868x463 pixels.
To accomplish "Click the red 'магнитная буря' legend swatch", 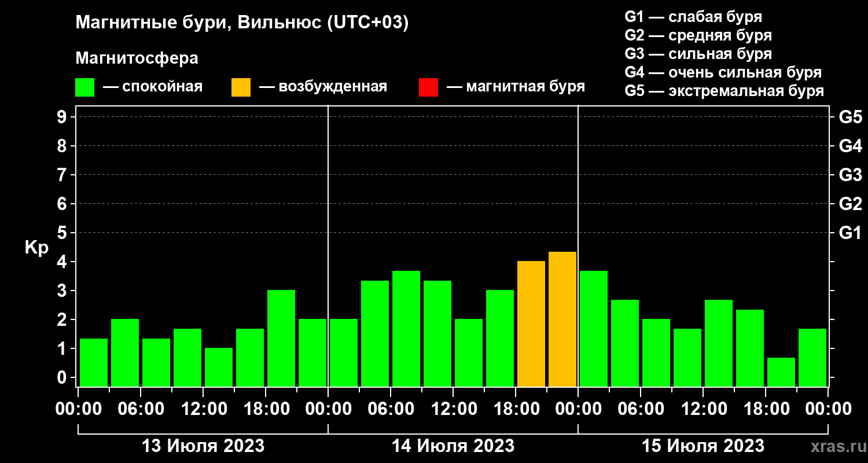I will (x=429, y=87).
